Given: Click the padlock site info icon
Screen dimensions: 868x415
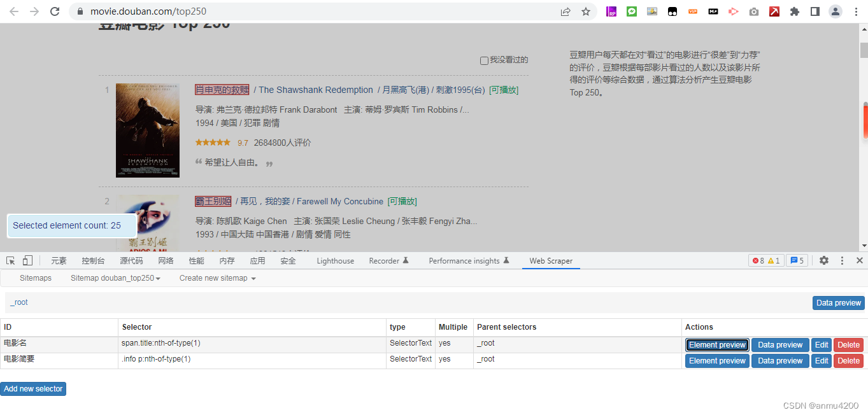Looking at the screenshot, I should click(x=80, y=11).
